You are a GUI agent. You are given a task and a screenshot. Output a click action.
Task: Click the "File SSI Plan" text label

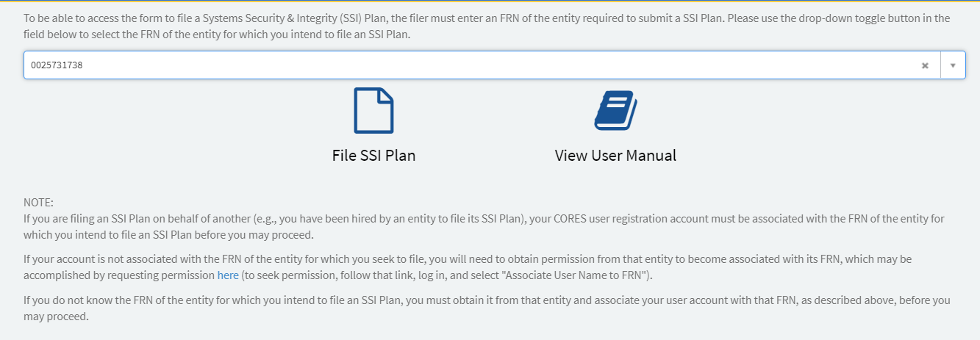pyautogui.click(x=373, y=156)
